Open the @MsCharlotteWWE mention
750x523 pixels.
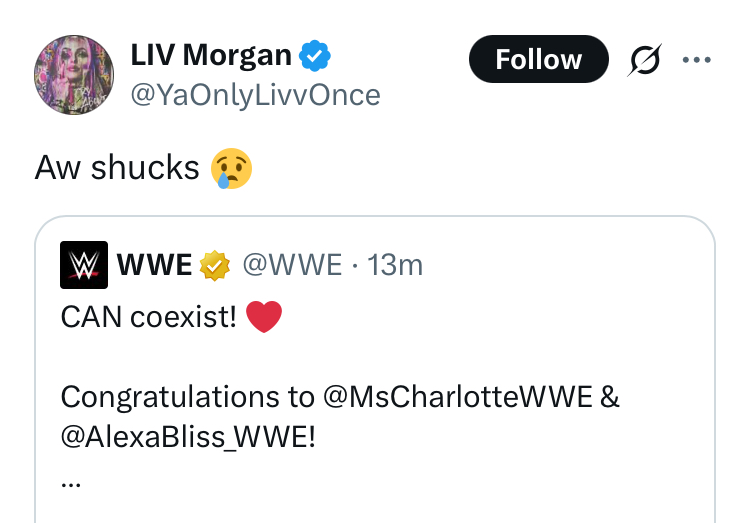tap(459, 397)
